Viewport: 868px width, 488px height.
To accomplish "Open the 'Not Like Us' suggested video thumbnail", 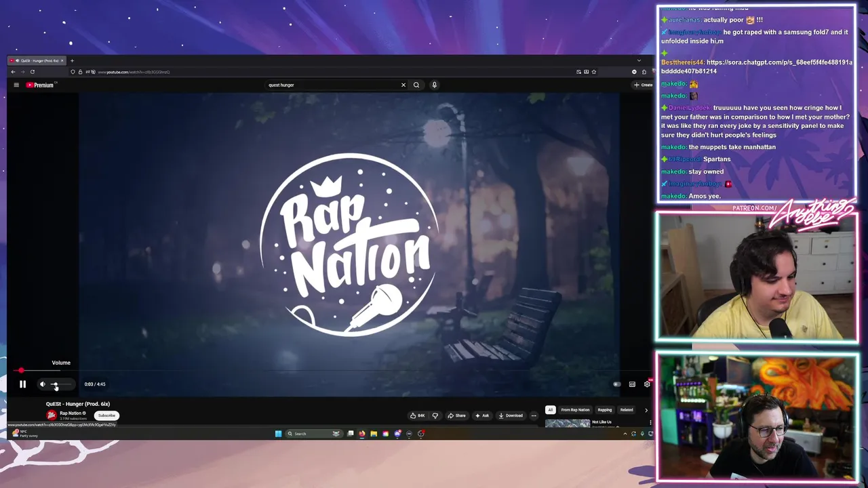I will [x=568, y=424].
